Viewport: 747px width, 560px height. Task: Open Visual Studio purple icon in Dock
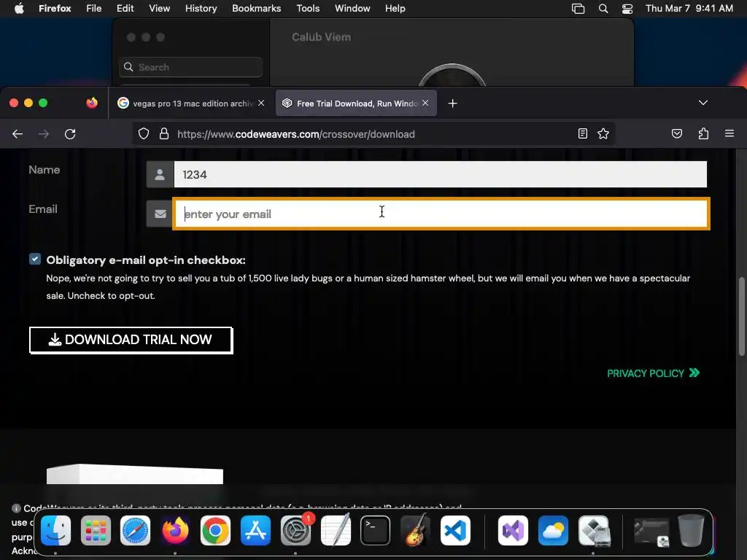tap(513, 530)
